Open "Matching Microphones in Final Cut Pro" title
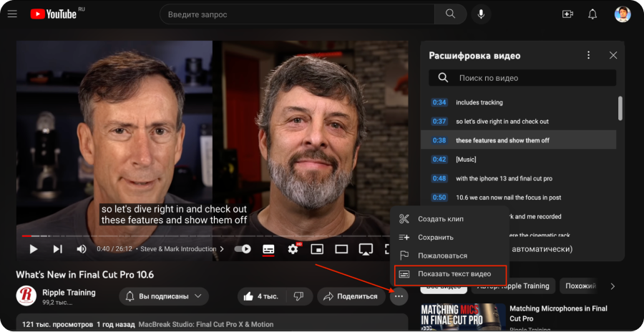Viewport: 644px width, 332px height. (558, 313)
